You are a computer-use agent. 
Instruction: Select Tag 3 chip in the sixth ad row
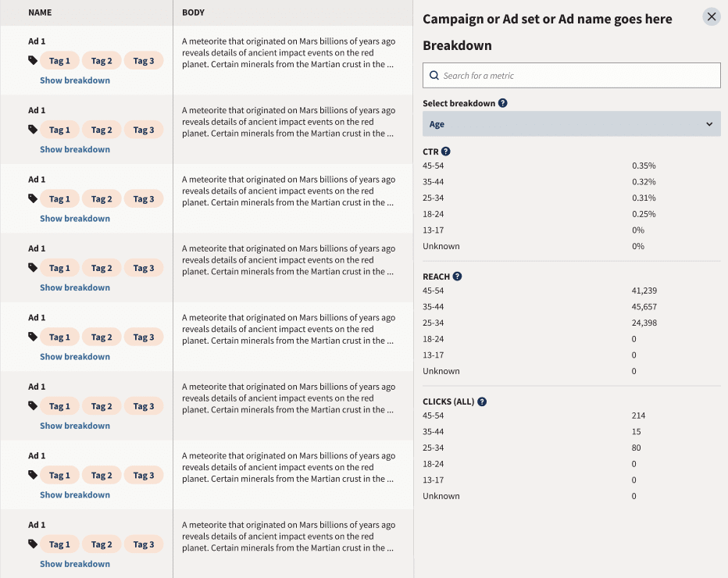click(144, 406)
